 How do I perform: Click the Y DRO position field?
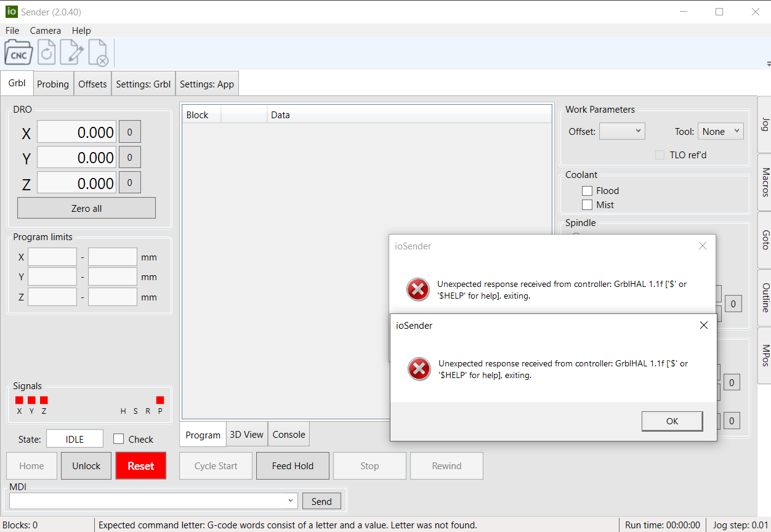pos(76,158)
